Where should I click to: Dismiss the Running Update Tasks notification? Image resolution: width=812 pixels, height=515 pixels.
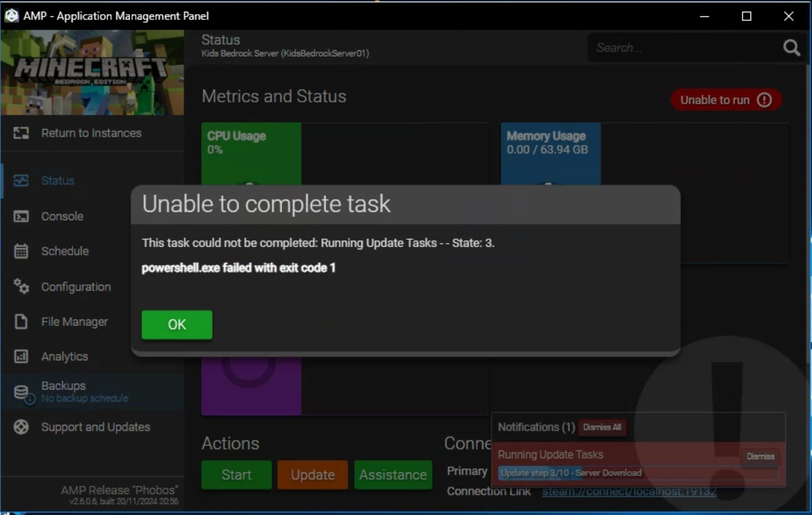760,456
